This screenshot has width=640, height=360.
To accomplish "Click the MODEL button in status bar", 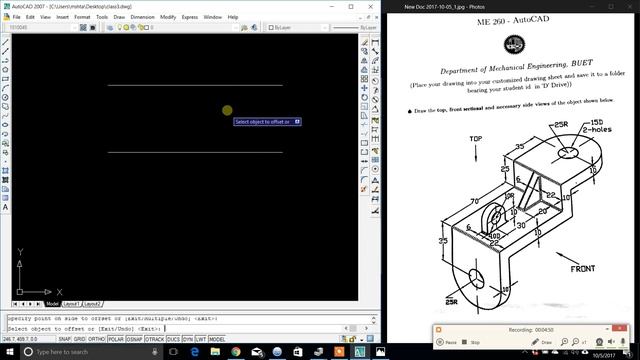I will tap(217, 339).
